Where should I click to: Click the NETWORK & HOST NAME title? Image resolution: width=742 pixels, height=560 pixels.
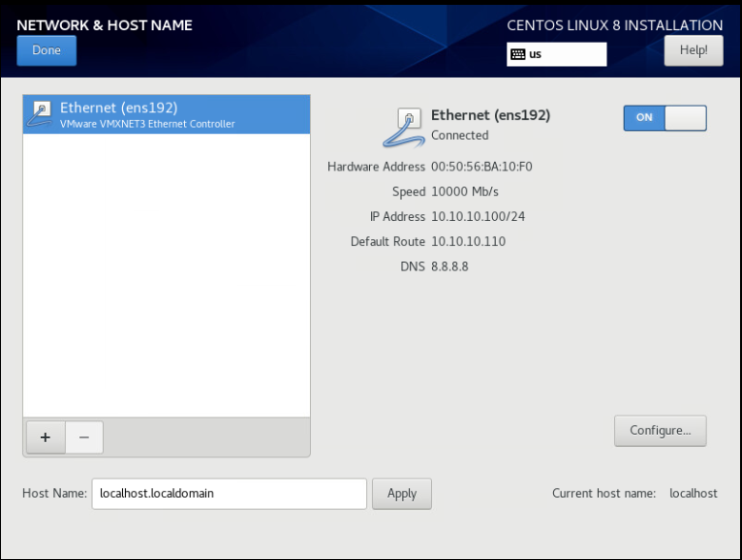[x=105, y=25]
